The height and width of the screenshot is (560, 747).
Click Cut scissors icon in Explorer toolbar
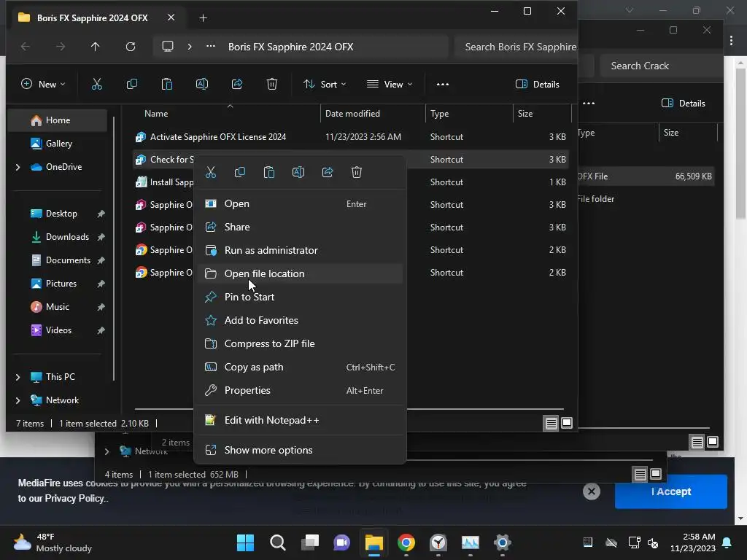tap(97, 85)
